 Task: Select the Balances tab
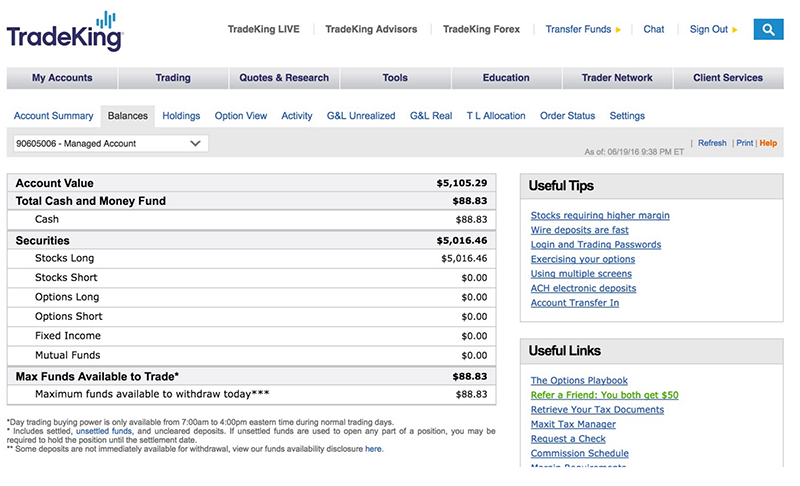[x=128, y=116]
